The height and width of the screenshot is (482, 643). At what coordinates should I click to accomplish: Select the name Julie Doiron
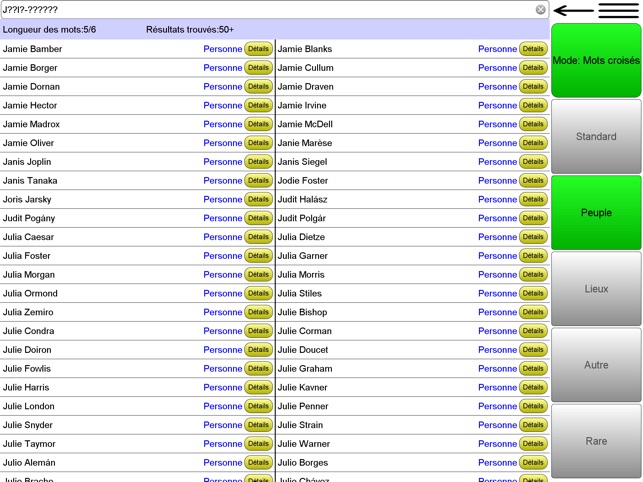tap(27, 350)
